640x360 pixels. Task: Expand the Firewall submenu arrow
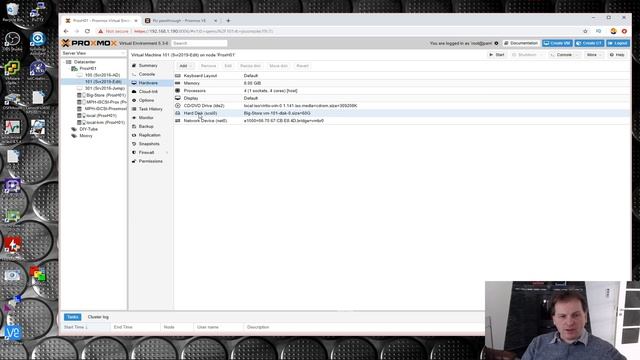coord(167,153)
